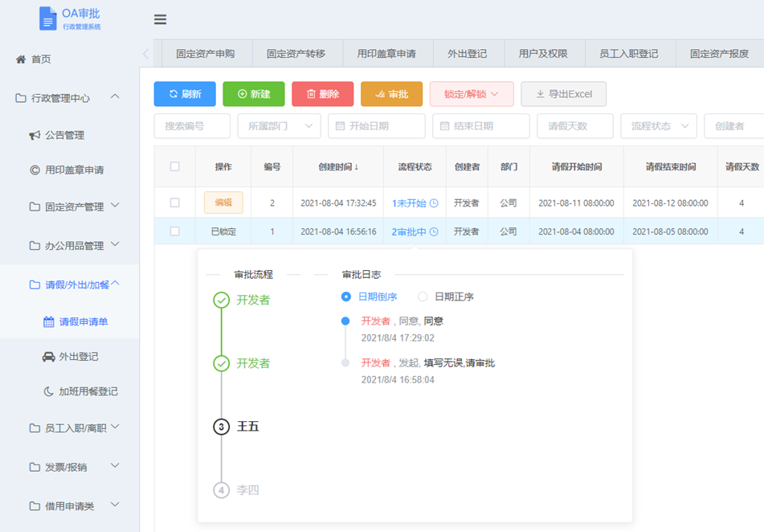Click the second green check step for 开发者
Screen dimensions: 764x532
pos(221,363)
